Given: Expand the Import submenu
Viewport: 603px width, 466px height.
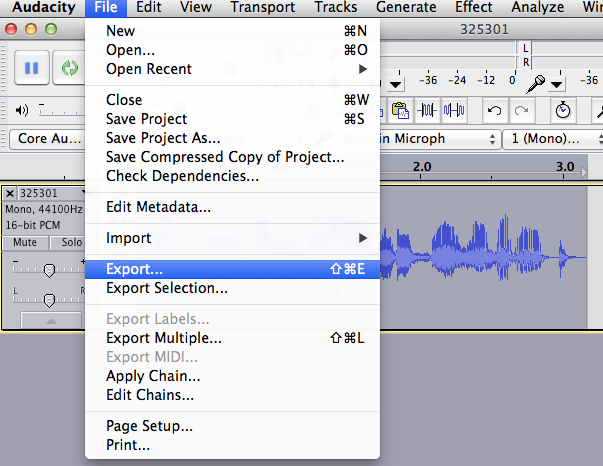Looking at the screenshot, I should click(x=232, y=238).
